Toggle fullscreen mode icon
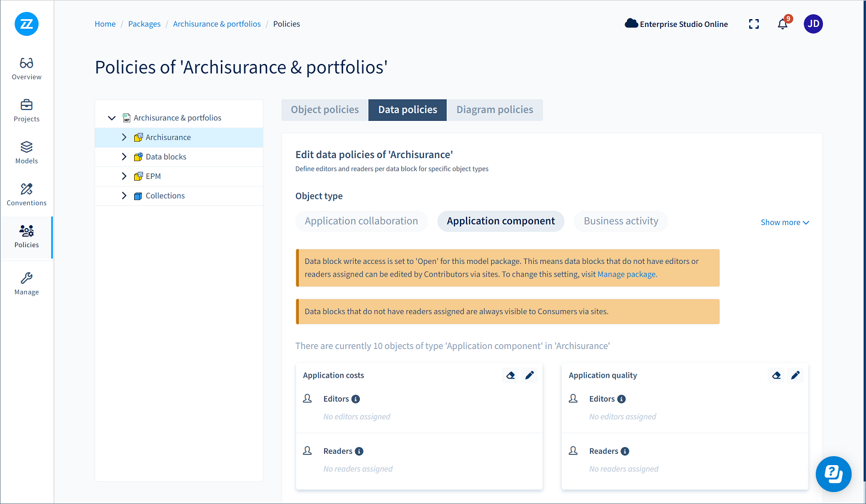866x504 pixels. (753, 24)
